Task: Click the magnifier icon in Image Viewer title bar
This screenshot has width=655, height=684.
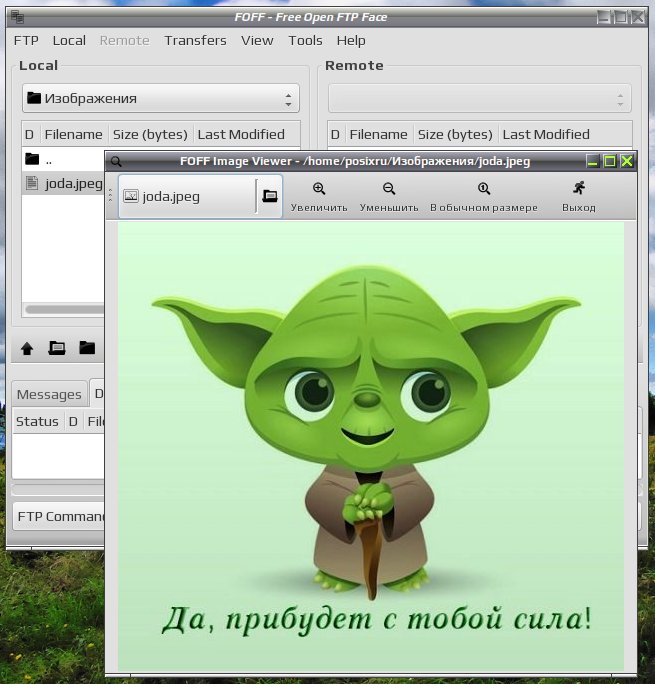Action: point(116,161)
